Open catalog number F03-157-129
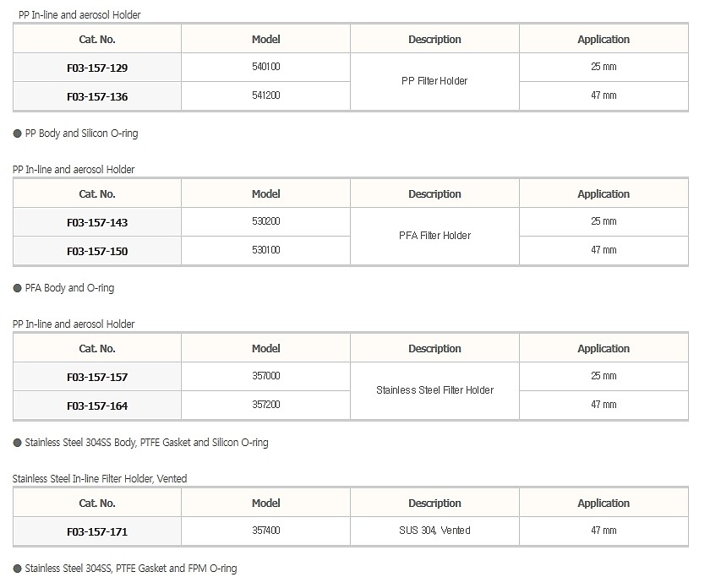The width and height of the screenshot is (710, 588). (x=97, y=68)
